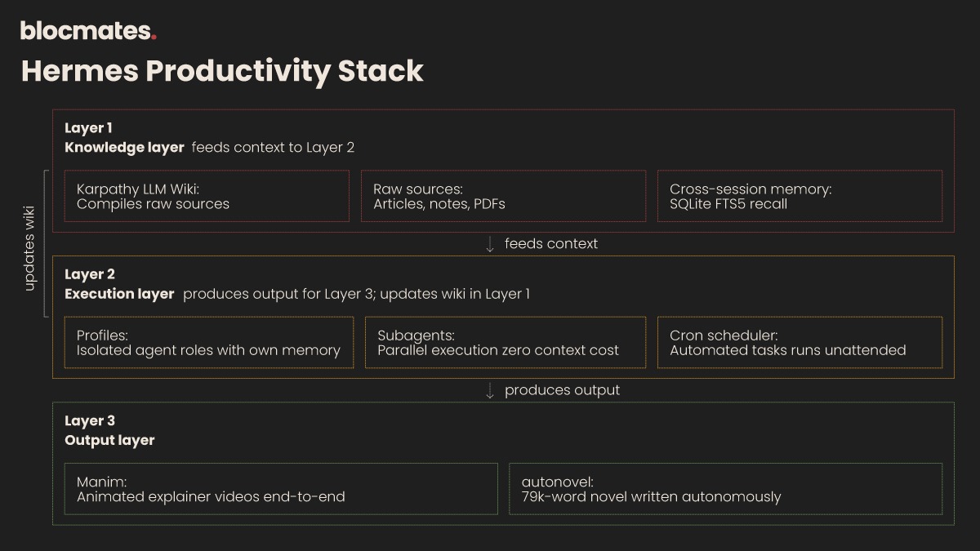The image size is (980, 551).
Task: Click the updates wiki bracket line
Action: click(x=46, y=243)
